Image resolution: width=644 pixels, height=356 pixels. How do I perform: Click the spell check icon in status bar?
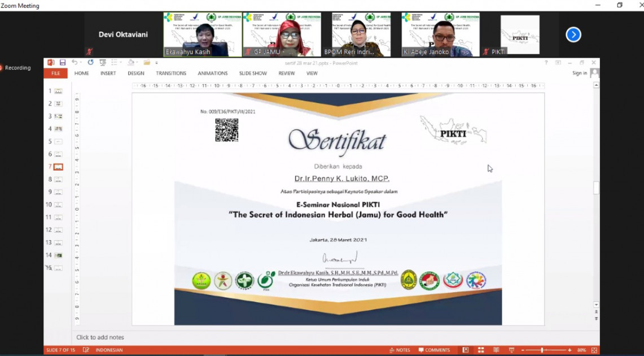click(86, 350)
